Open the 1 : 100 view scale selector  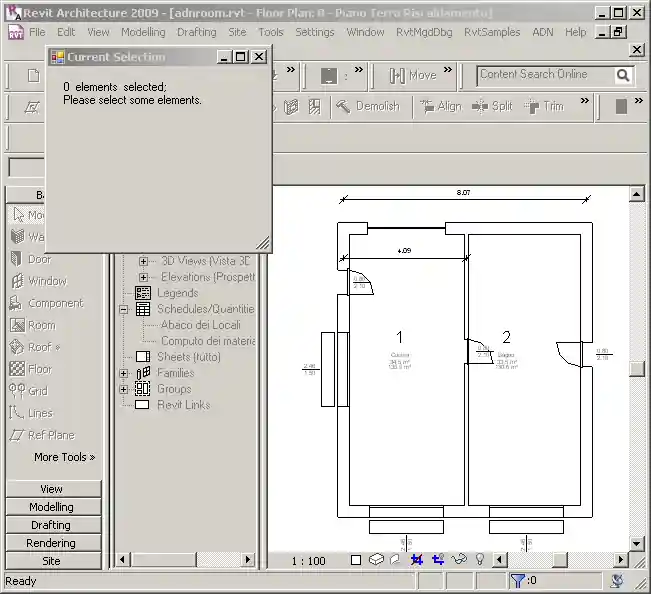point(308,561)
